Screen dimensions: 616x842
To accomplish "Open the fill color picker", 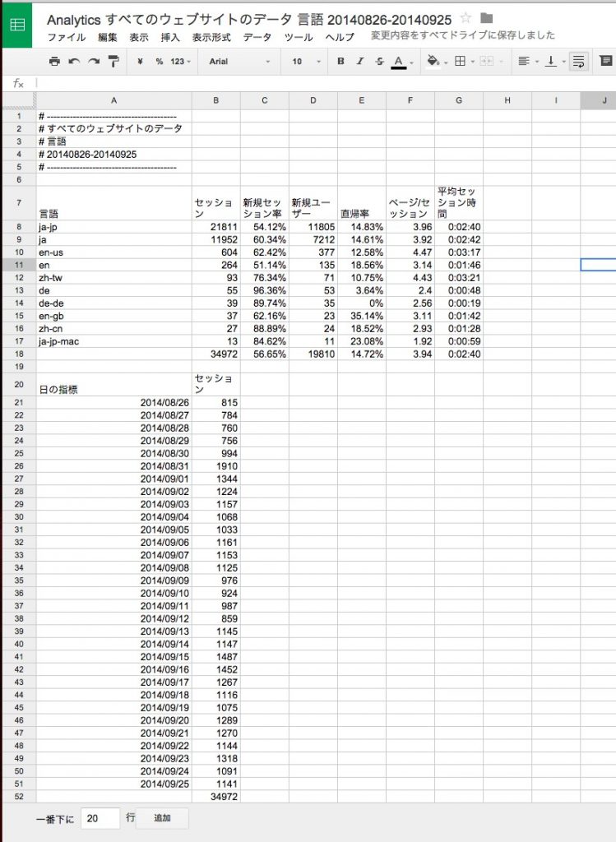I will (x=433, y=61).
